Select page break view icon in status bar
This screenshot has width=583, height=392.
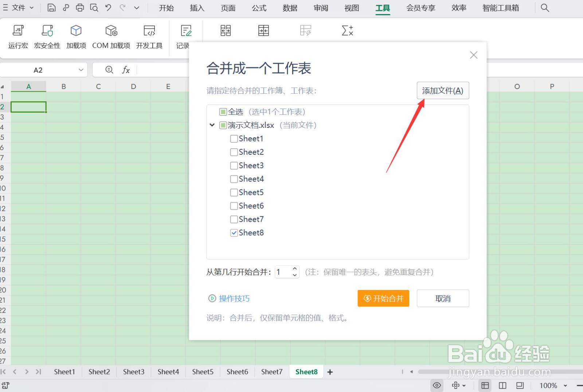pyautogui.click(x=502, y=385)
